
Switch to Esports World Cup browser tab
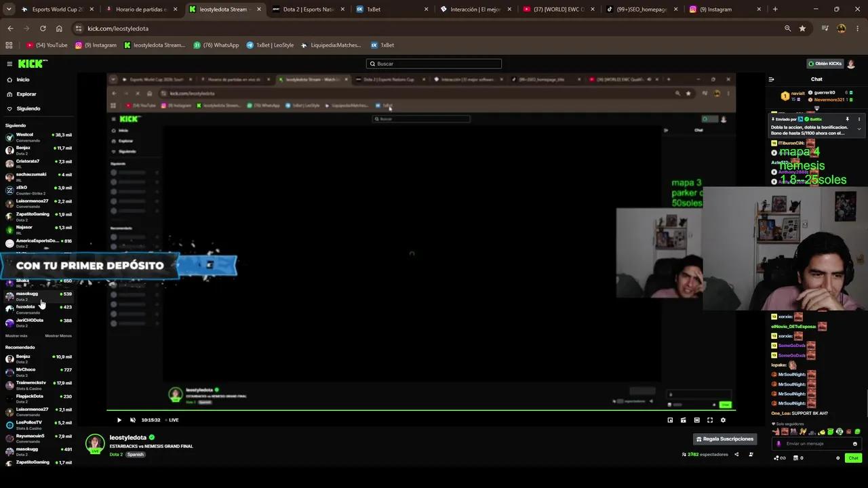click(x=58, y=9)
